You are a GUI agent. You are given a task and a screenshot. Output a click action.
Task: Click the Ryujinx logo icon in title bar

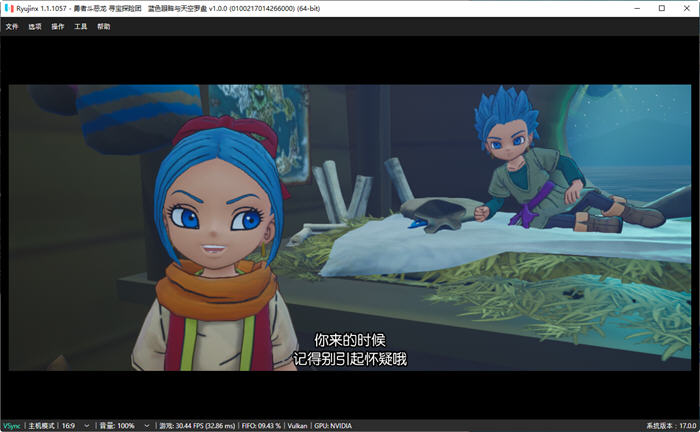9,8
